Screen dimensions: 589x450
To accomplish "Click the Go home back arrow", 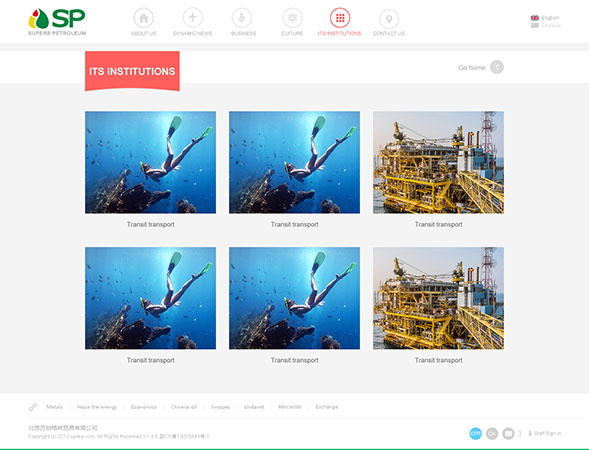I will tap(497, 67).
